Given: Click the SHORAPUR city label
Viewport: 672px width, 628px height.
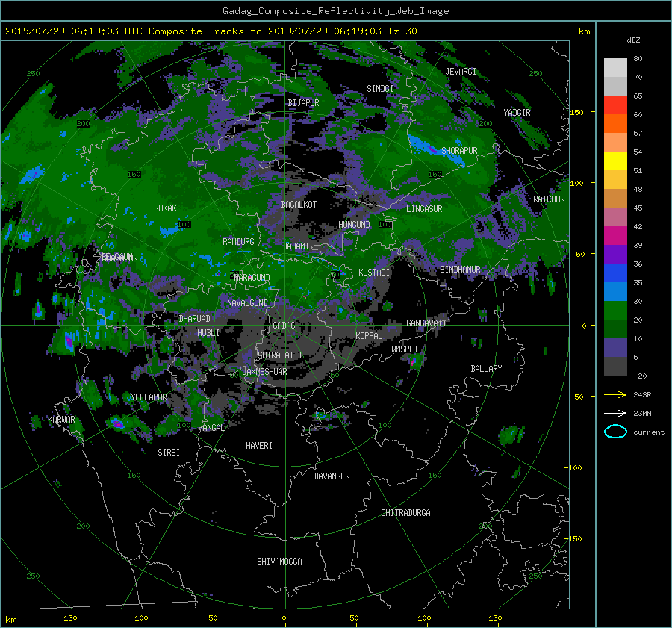Looking at the screenshot, I should tap(459, 151).
